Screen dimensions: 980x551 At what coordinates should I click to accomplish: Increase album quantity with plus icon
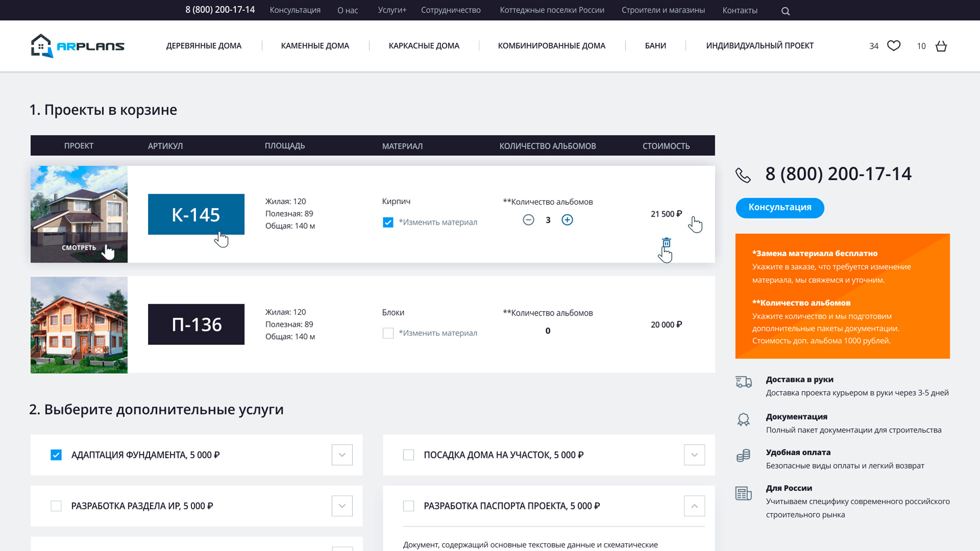[567, 220]
